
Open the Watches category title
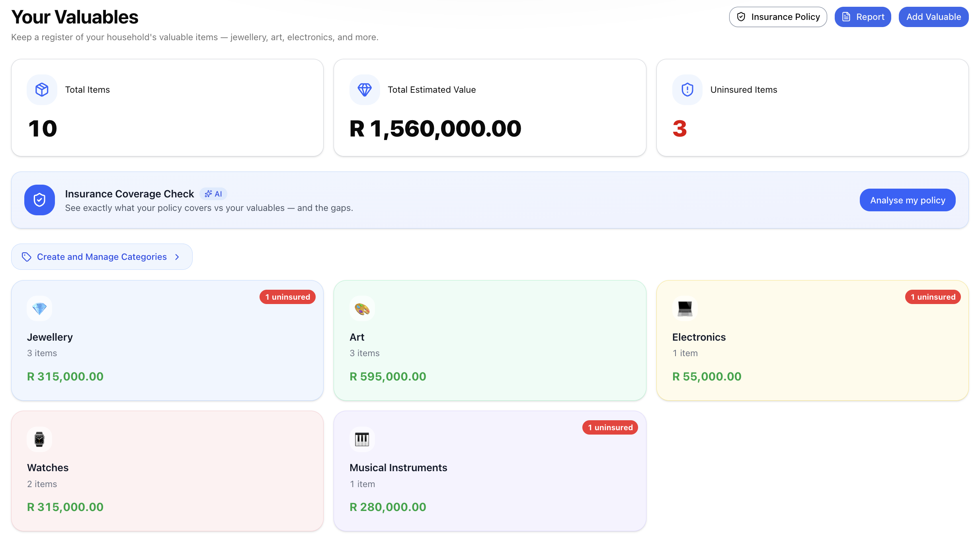[48, 468]
